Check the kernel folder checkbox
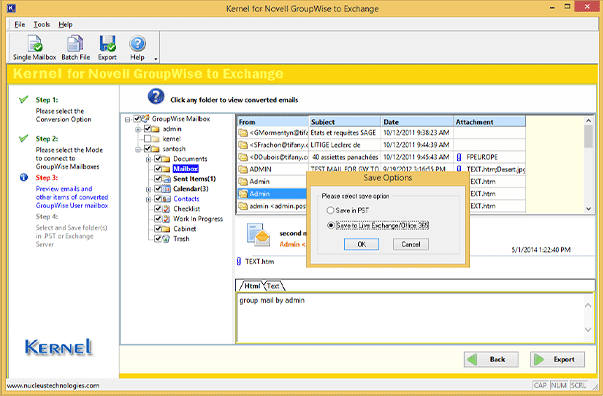Screen dimensions: 603x396 [x=147, y=139]
